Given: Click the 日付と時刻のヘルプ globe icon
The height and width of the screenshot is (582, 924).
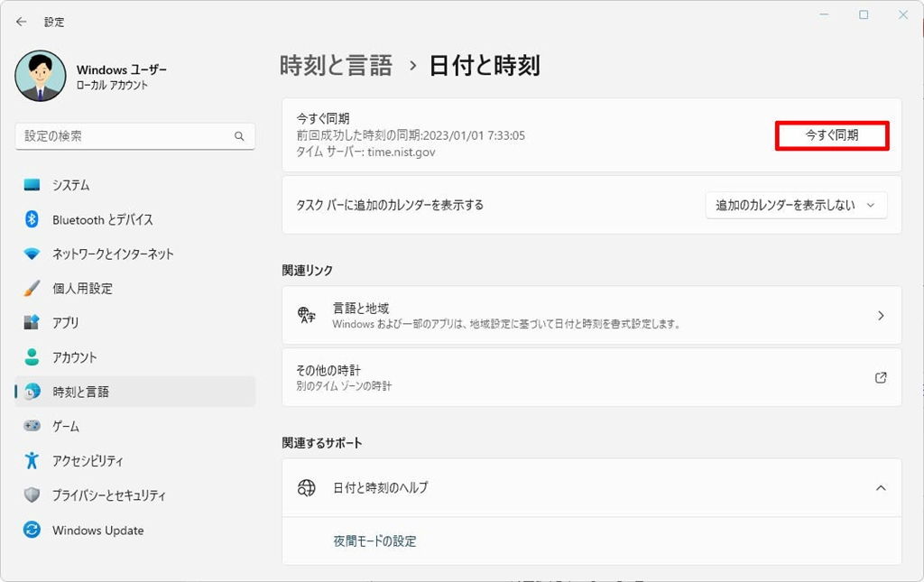Looking at the screenshot, I should (x=307, y=488).
